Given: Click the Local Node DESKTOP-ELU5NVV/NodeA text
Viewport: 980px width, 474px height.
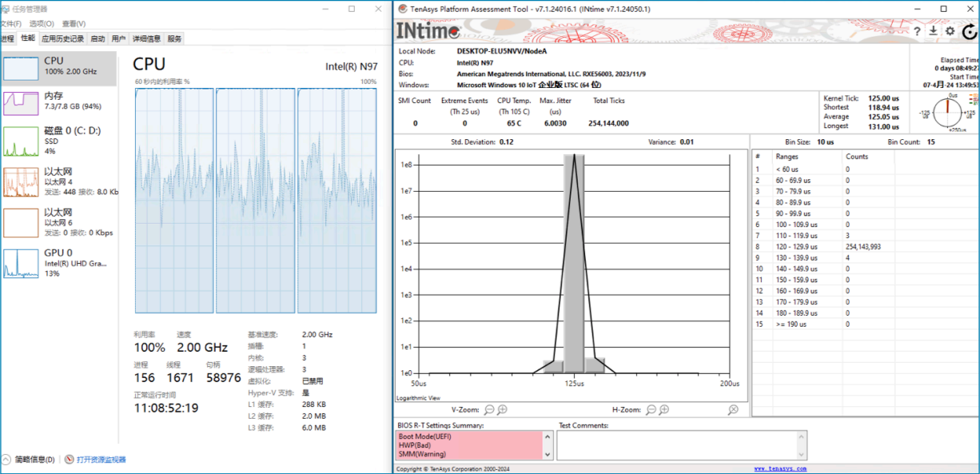Looking at the screenshot, I should click(x=501, y=51).
